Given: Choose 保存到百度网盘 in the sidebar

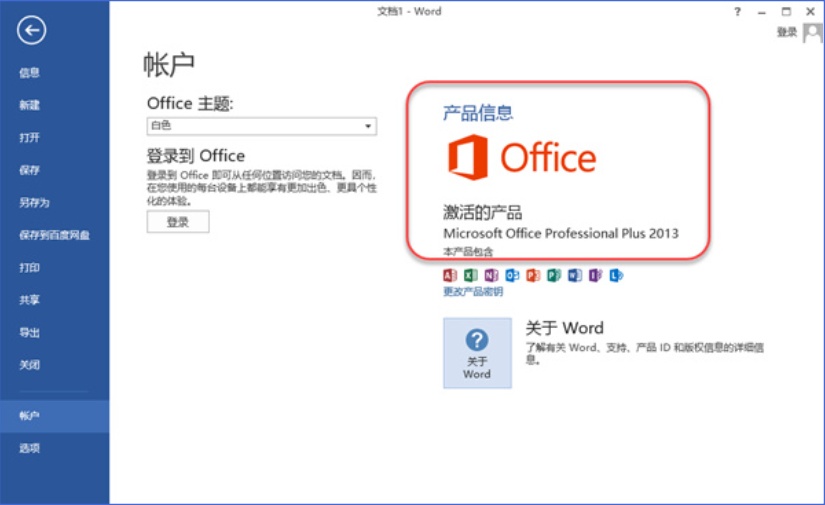Looking at the screenshot, I should click(54, 235).
